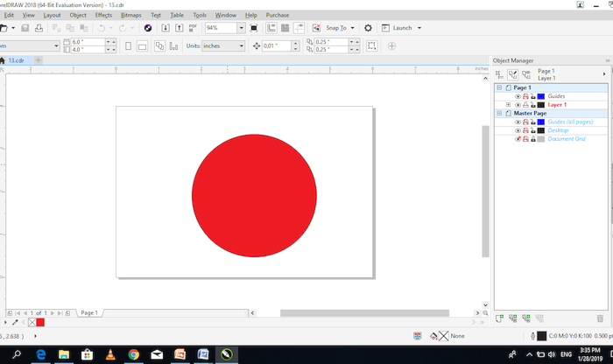Click the red swatch in document palette
613x364 pixels.
(x=40, y=322)
